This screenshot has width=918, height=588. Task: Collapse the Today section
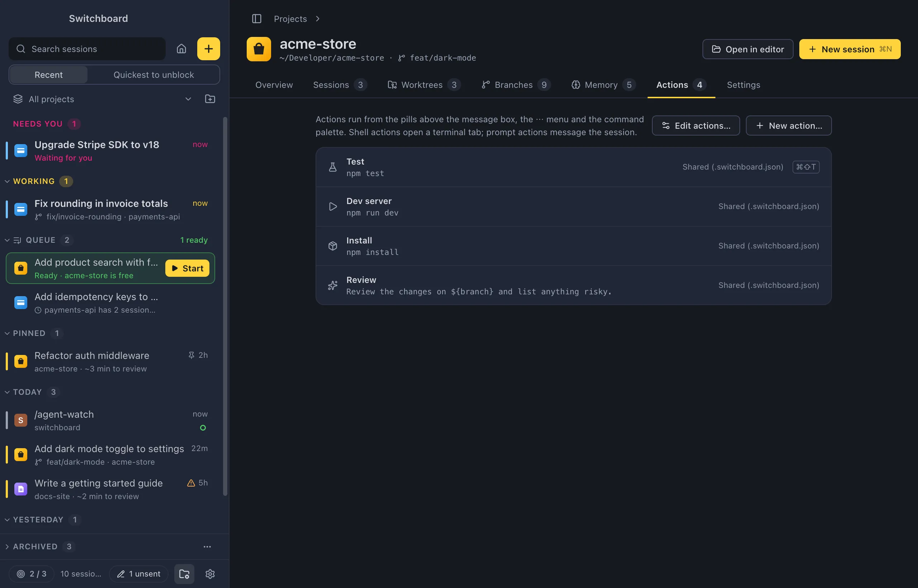7,392
